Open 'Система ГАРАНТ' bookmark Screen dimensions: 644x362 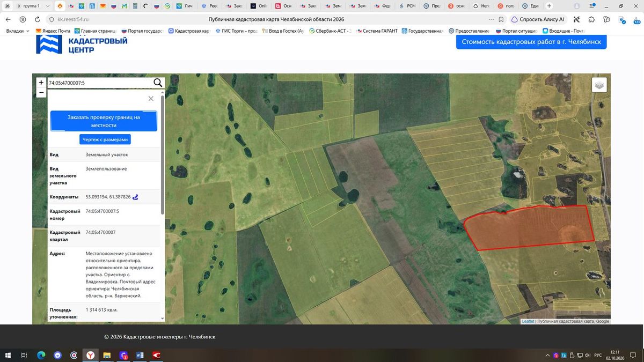[x=376, y=31]
